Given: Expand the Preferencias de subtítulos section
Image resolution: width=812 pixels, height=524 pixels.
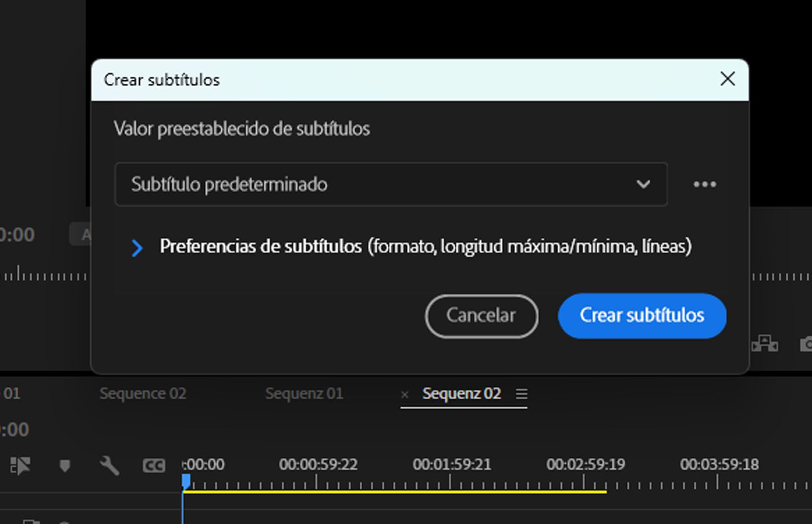Looking at the screenshot, I should [x=137, y=248].
